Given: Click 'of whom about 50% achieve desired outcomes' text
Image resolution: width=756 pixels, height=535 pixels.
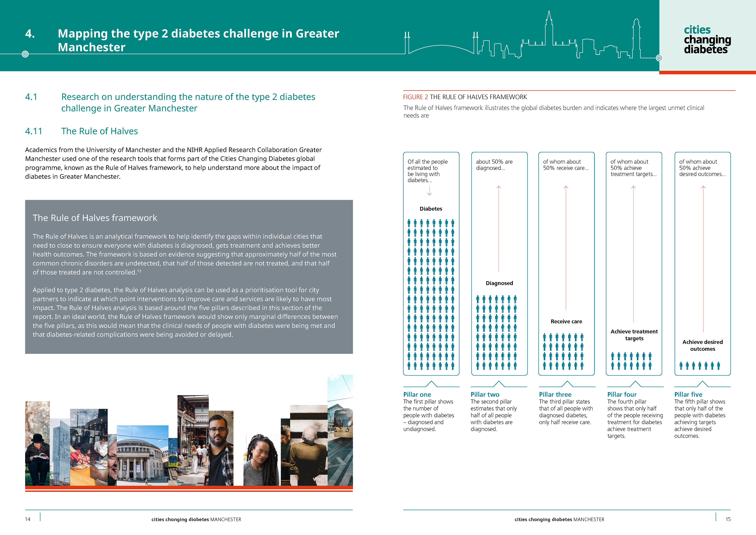Looking at the screenshot, I should tap(702, 168).
